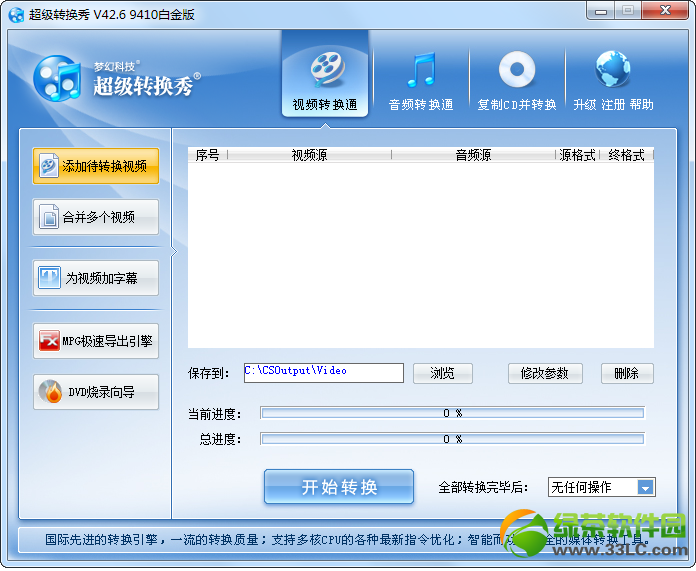
Task: Switch to 视频转换通 tab label
Action: [x=325, y=105]
